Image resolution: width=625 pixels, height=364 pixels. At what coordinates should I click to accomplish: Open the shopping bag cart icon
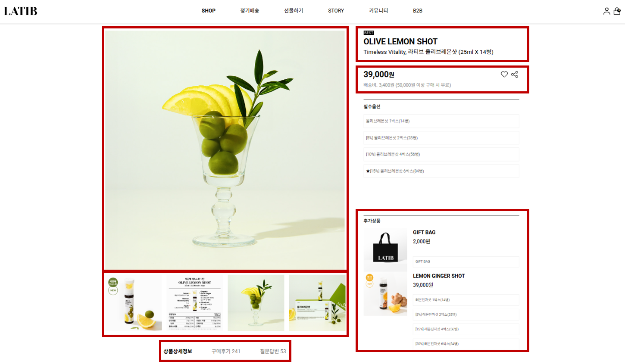617,11
